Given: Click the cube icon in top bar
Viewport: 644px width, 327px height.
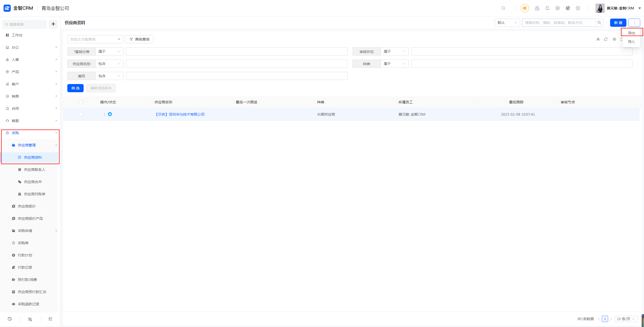Looking at the screenshot, I should click(578, 8).
